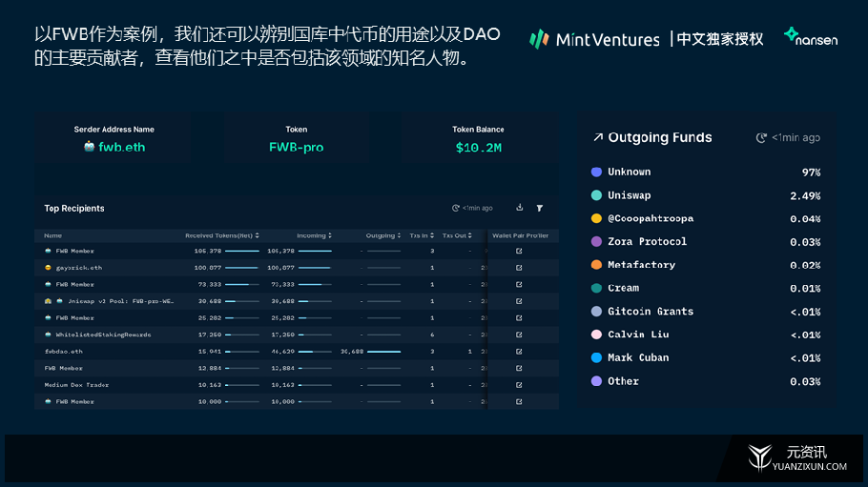Image resolution: width=868 pixels, height=487 pixels.
Task: Select the Zora Protocol legend color dot
Action: (x=596, y=242)
